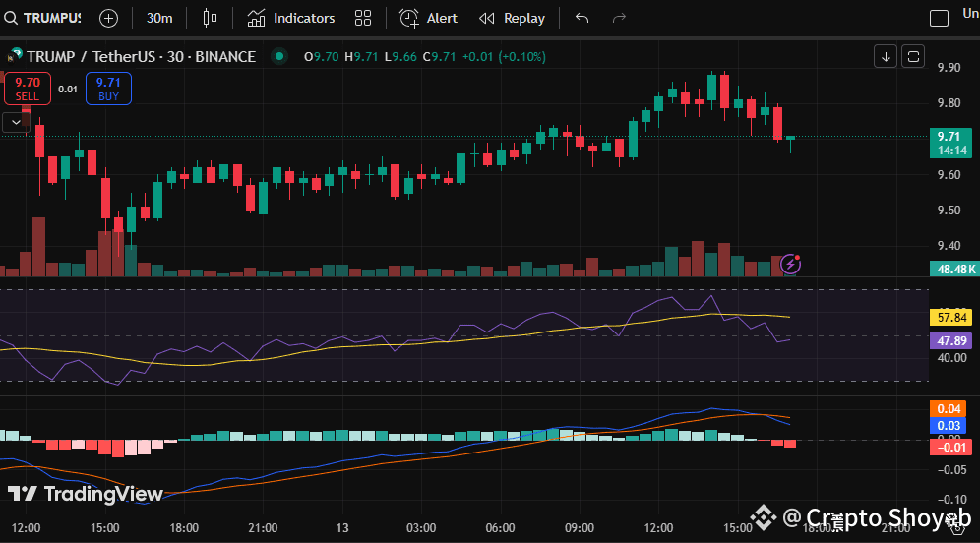Screen dimensions: 980x543
Task: Open the layout setup square icon
Action: [x=940, y=18]
